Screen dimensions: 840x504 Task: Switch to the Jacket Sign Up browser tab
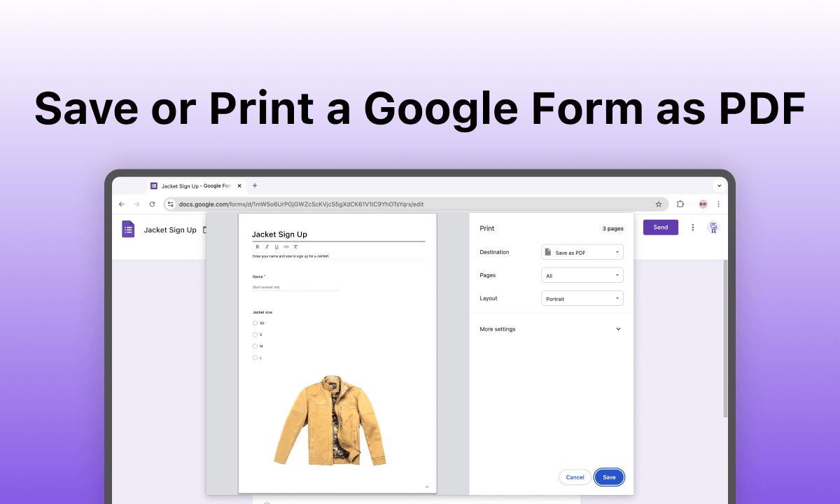pos(196,186)
